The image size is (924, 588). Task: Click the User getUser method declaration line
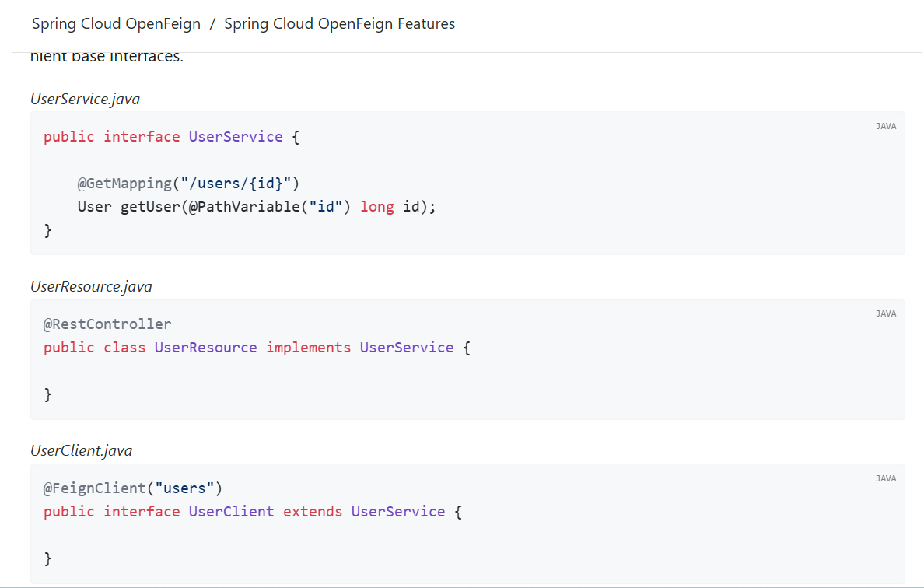click(x=257, y=207)
